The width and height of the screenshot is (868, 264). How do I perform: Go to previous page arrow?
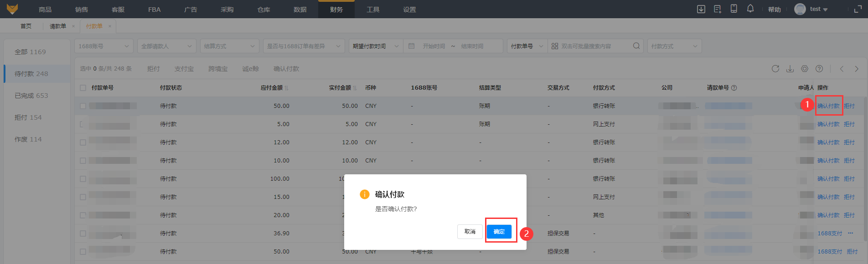(x=842, y=69)
